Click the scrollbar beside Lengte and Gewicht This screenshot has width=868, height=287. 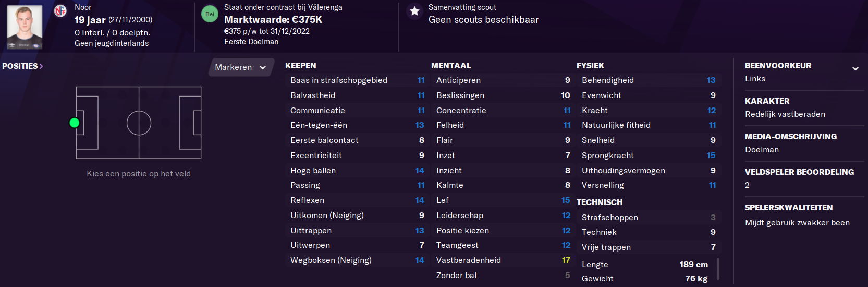[x=718, y=269]
